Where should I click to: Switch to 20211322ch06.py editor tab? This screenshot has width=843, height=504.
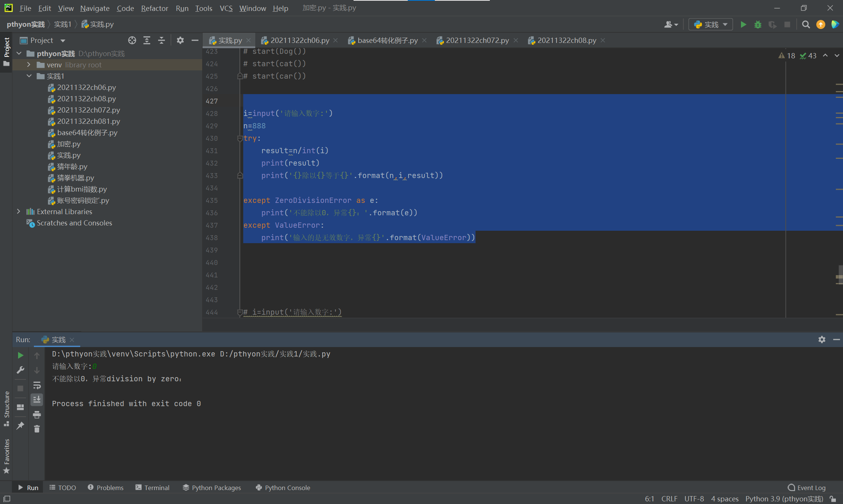tap(300, 40)
